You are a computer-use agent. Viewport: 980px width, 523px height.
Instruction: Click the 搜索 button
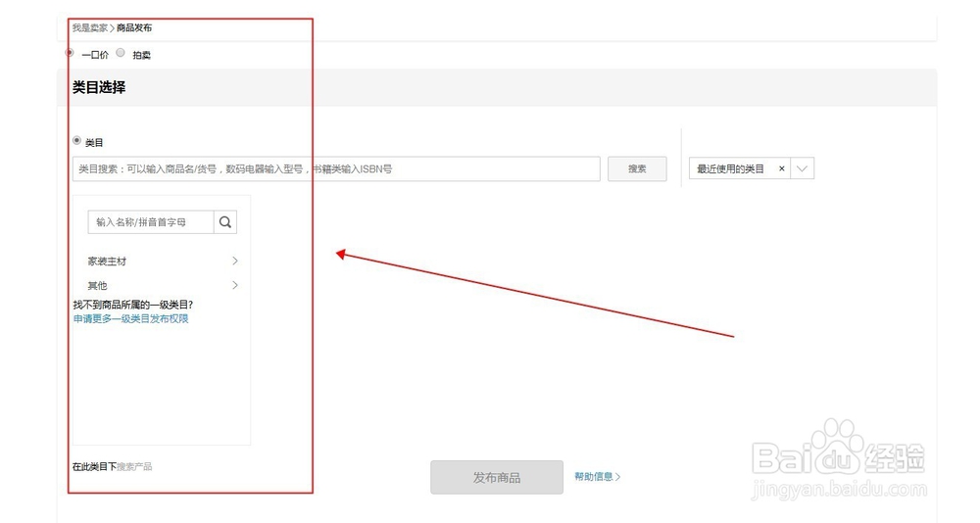(x=637, y=168)
